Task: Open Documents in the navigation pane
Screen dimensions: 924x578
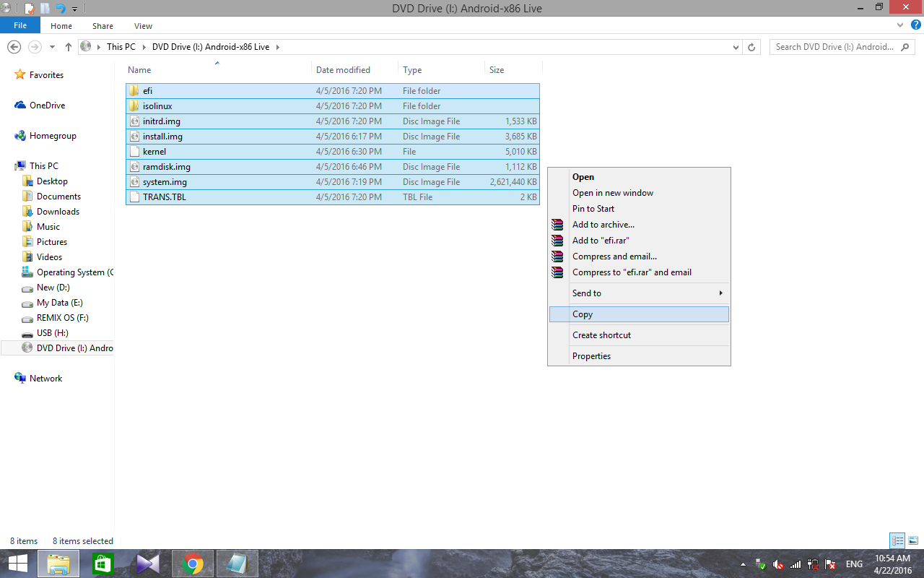Action: pos(58,197)
